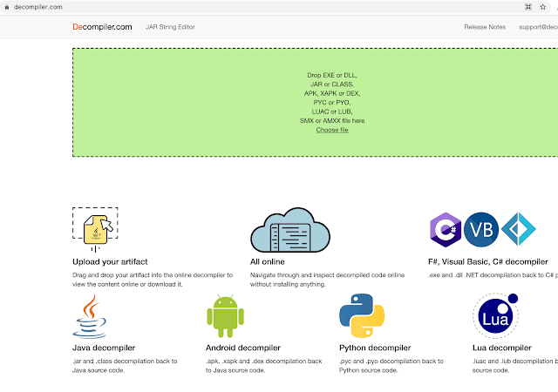The image size is (558, 392).
Task: Open the JAR String Editor link
Action: pyautogui.click(x=170, y=27)
